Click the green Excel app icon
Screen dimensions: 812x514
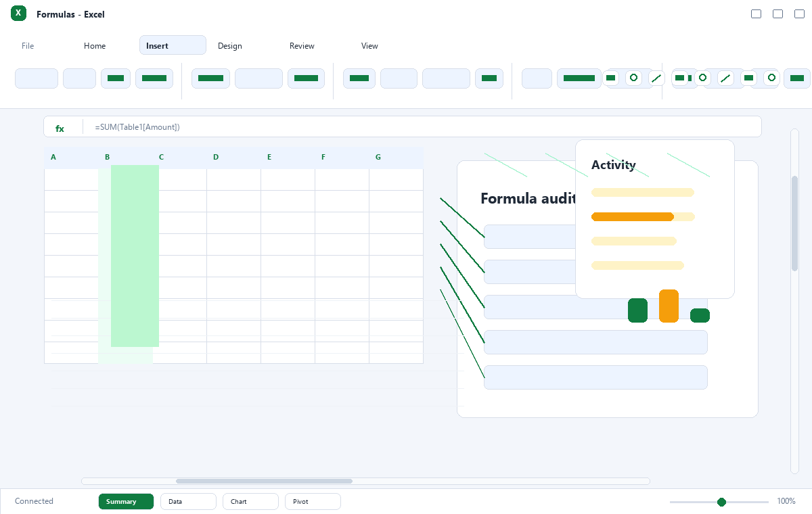18,13
